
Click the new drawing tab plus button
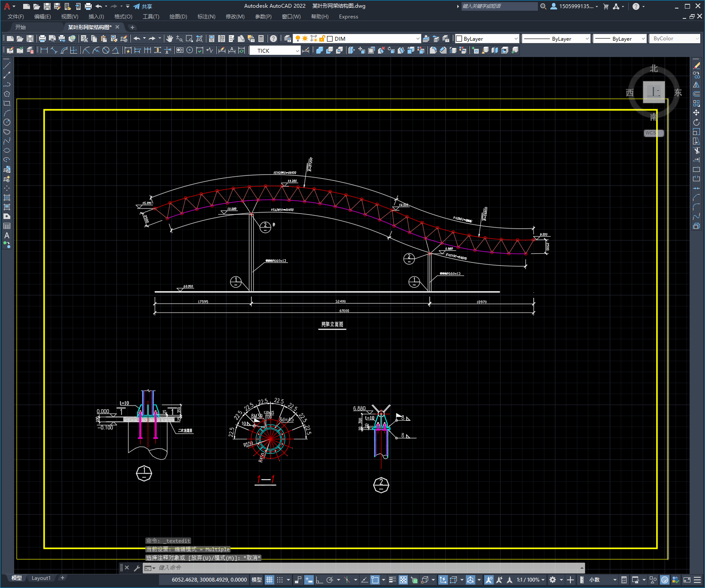point(132,27)
